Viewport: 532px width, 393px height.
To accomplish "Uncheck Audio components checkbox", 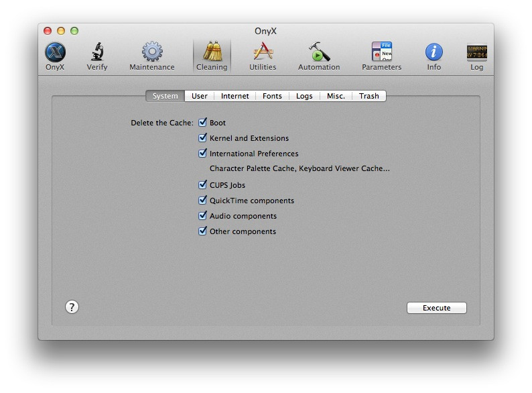I will (202, 215).
